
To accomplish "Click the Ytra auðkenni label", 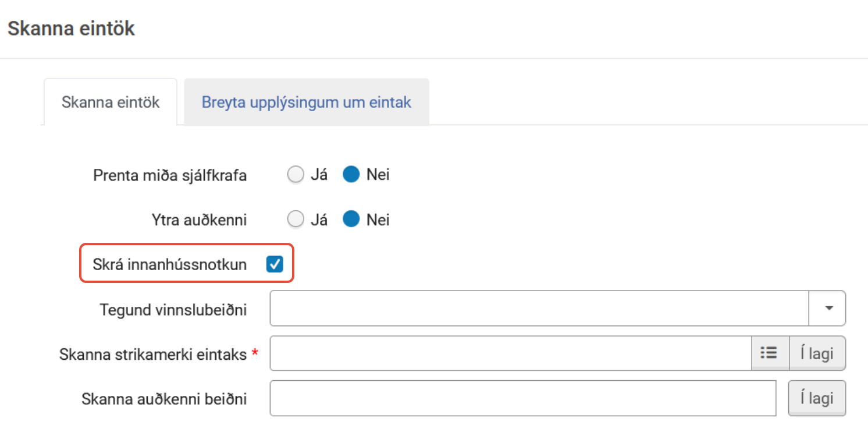I will [198, 220].
